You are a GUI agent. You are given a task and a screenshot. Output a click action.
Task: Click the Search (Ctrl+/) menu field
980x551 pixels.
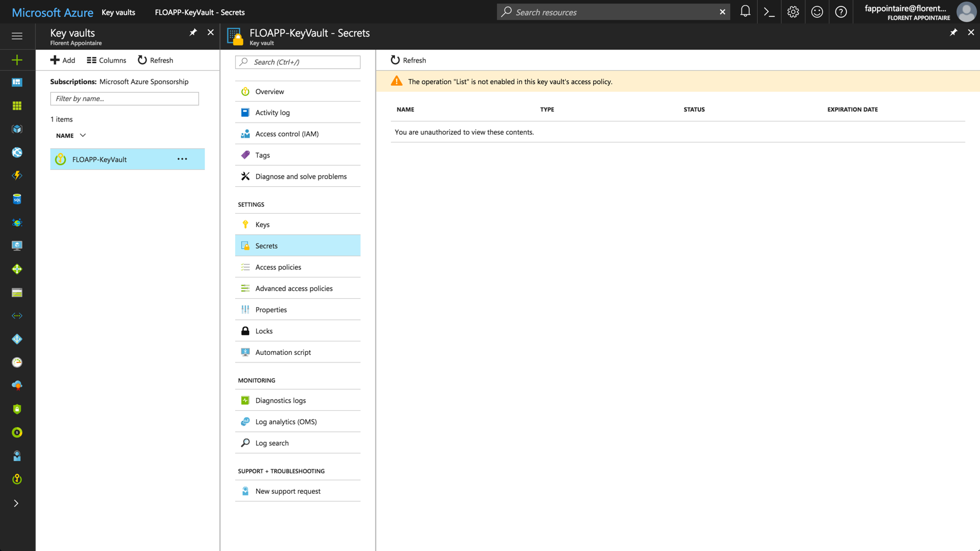point(297,62)
